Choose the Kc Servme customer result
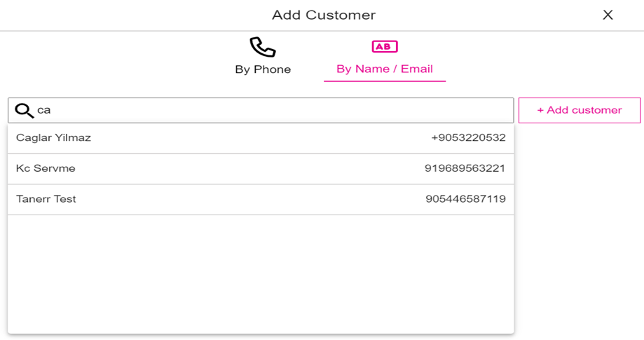 tap(46, 169)
